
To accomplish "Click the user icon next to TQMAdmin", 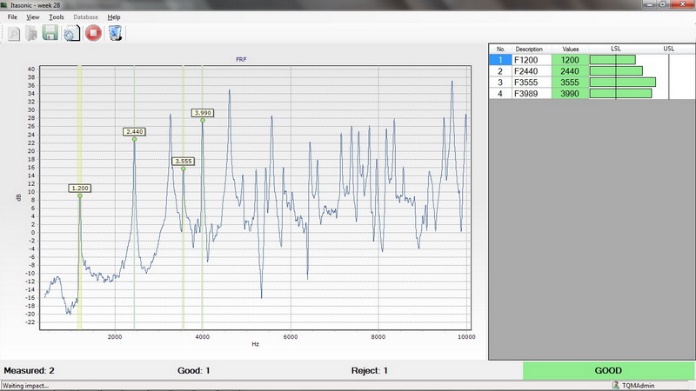I will 616,385.
